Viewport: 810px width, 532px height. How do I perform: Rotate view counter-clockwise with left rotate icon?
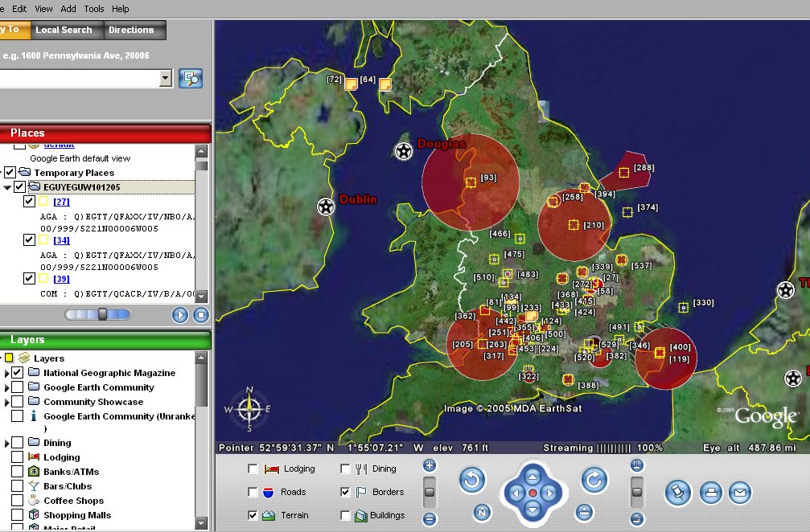pyautogui.click(x=472, y=481)
